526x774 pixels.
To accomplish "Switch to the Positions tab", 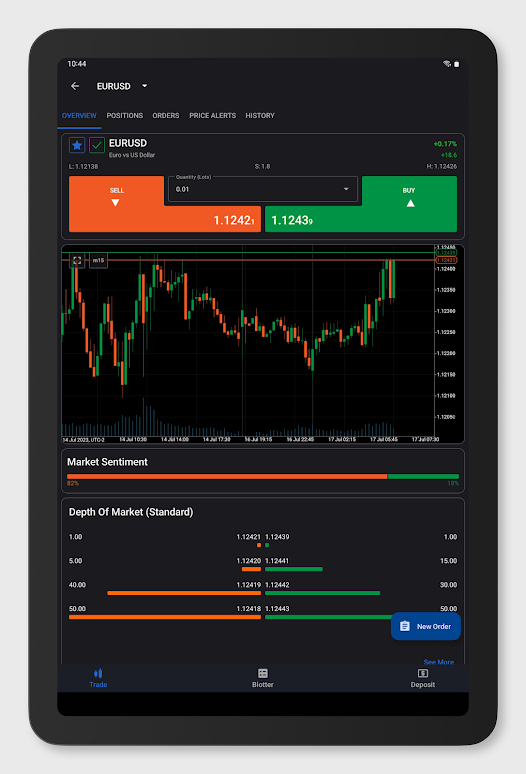I will pos(125,116).
